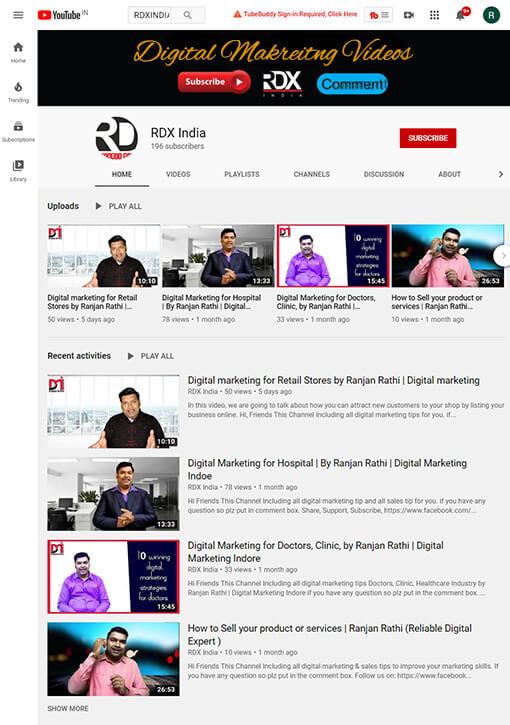Click Show More under Recent activities
Screen dimensions: 510x725
(x=68, y=708)
